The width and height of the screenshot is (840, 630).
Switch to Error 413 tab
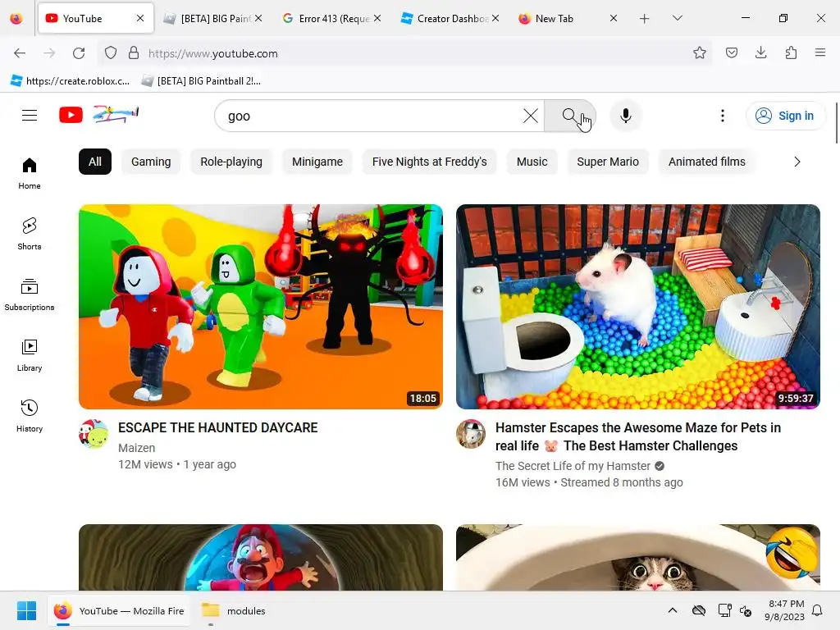(331, 19)
